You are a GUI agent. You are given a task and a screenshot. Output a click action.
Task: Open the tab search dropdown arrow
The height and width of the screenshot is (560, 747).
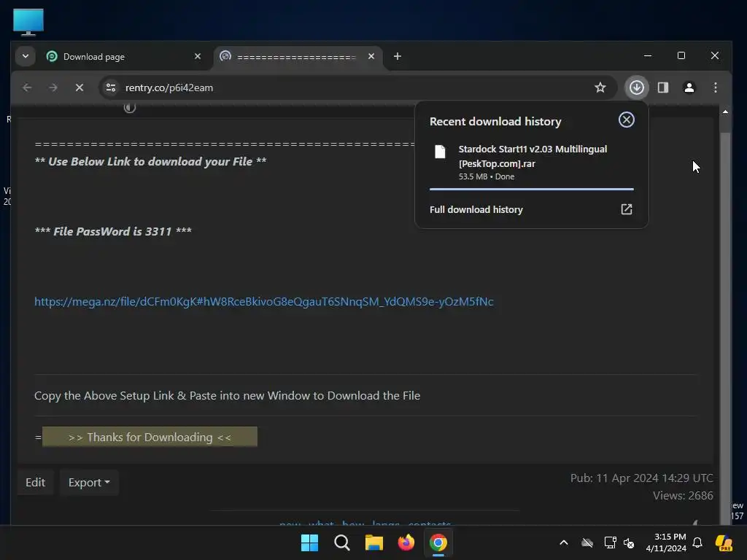click(26, 56)
